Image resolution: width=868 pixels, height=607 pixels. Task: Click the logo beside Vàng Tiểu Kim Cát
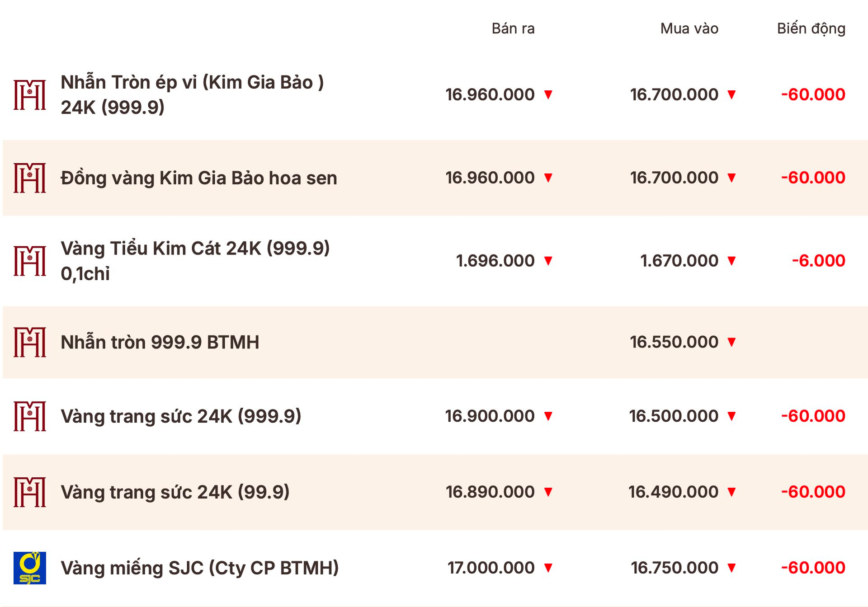[x=30, y=261]
